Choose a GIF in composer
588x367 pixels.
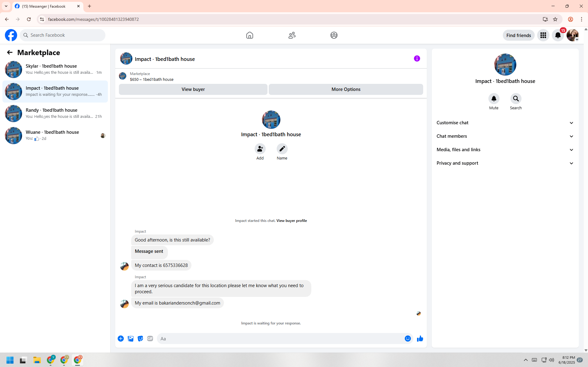(150, 339)
